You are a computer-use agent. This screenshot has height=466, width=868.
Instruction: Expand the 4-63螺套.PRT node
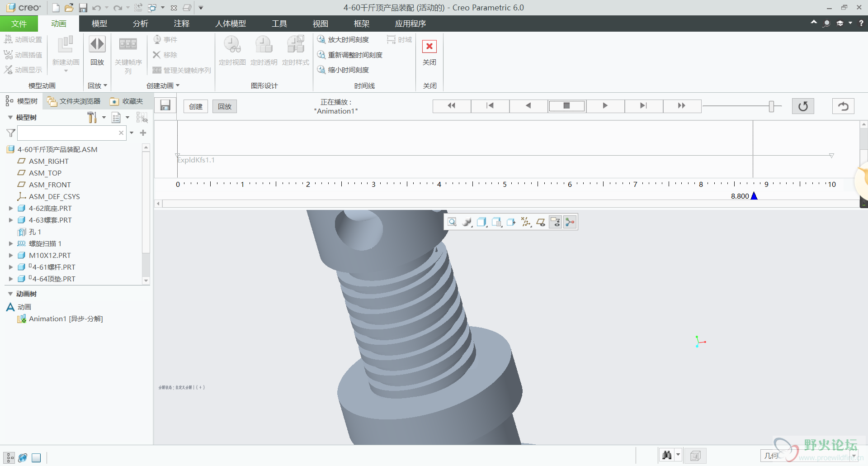pyautogui.click(x=11, y=220)
